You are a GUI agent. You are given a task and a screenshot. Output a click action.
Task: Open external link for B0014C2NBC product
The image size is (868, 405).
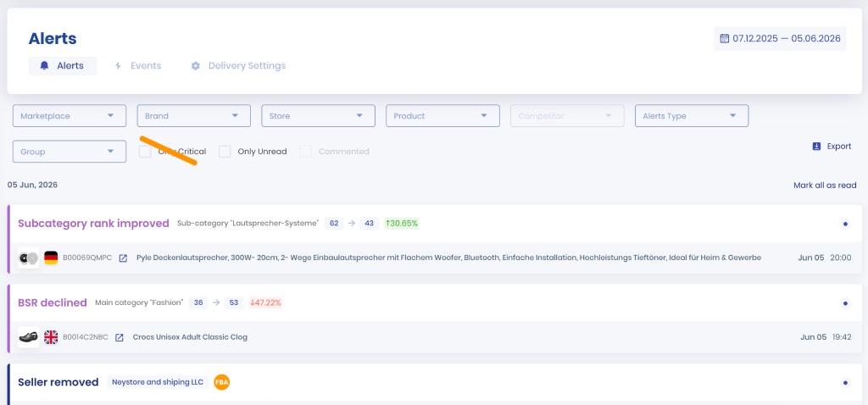[119, 337]
